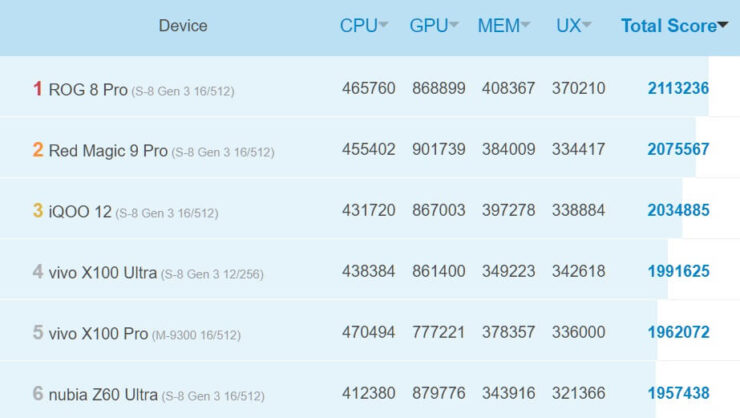Toggle Total Score sort arrow

click(x=723, y=27)
